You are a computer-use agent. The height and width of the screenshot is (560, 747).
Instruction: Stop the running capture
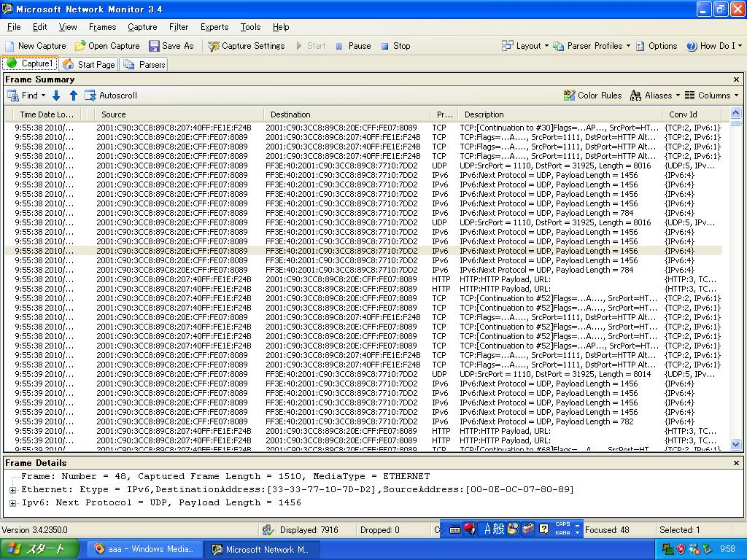(395, 46)
